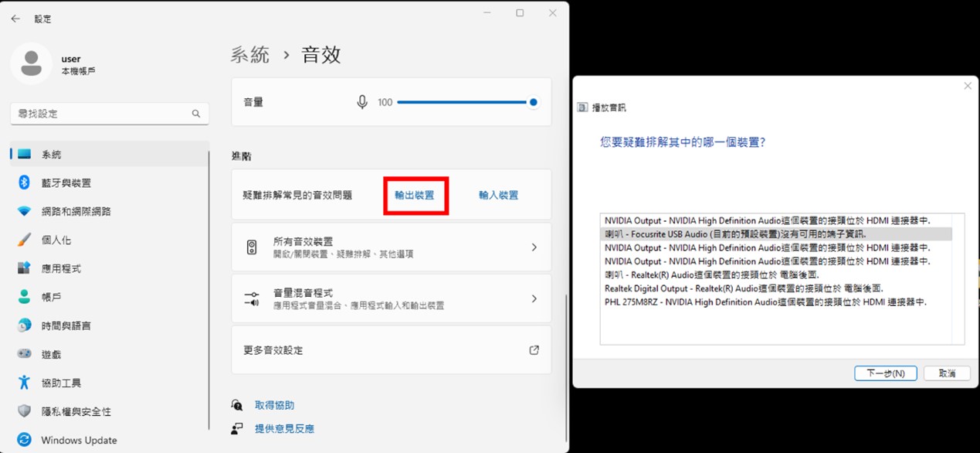
Task: Select PHL 275M8RZ NVIDIA device entry
Action: click(x=765, y=302)
